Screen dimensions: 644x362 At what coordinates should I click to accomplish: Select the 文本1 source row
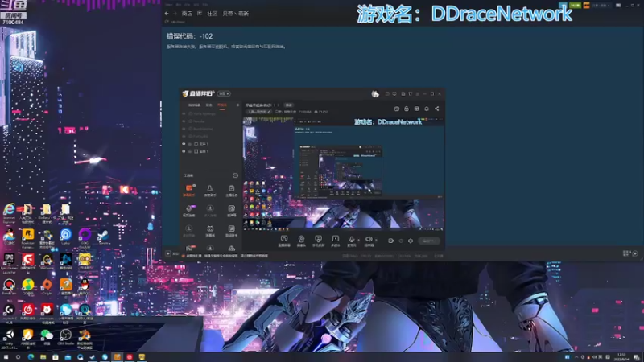pos(211,144)
